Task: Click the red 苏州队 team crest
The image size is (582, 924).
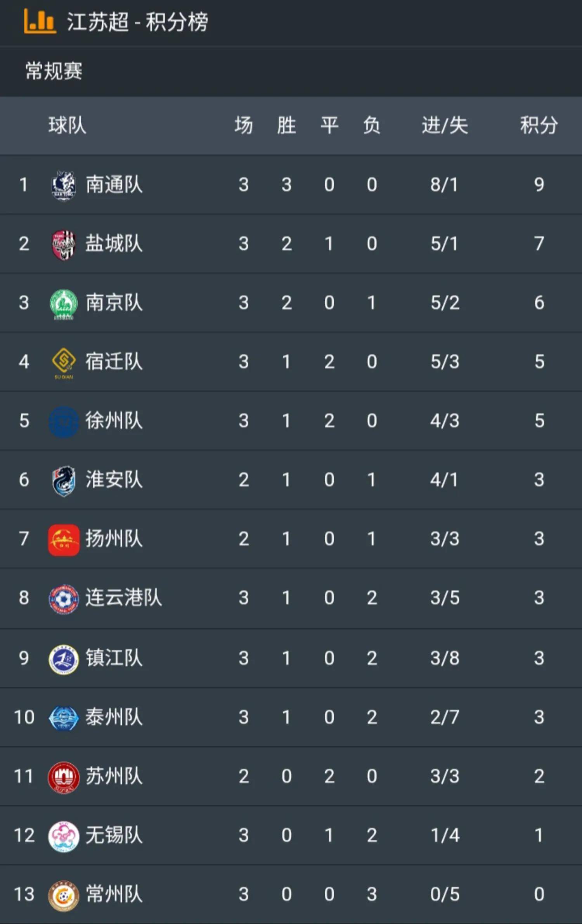Action: 64,777
